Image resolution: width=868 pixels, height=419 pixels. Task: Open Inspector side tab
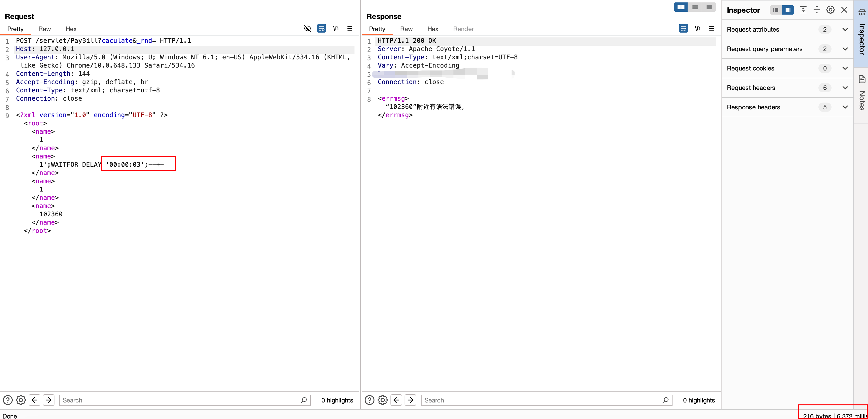pyautogui.click(x=861, y=34)
